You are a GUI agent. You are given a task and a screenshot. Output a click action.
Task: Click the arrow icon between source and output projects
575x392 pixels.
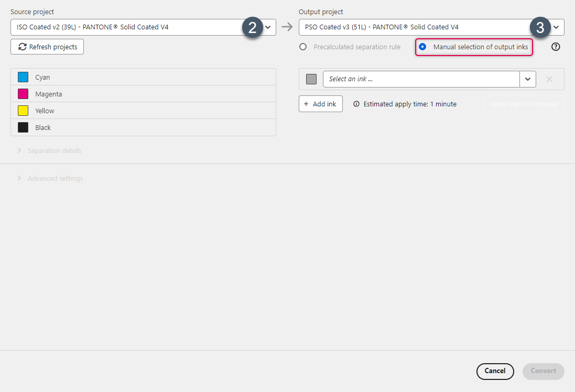[287, 27]
